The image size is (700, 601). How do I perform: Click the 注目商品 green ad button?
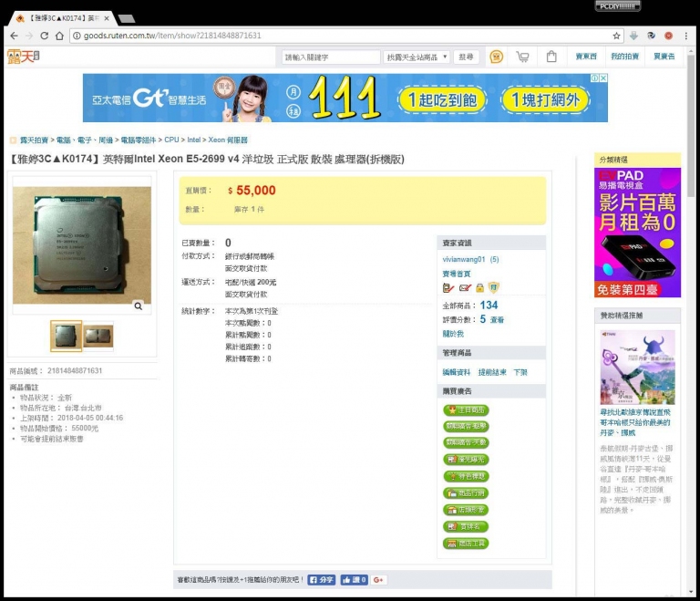point(466,410)
